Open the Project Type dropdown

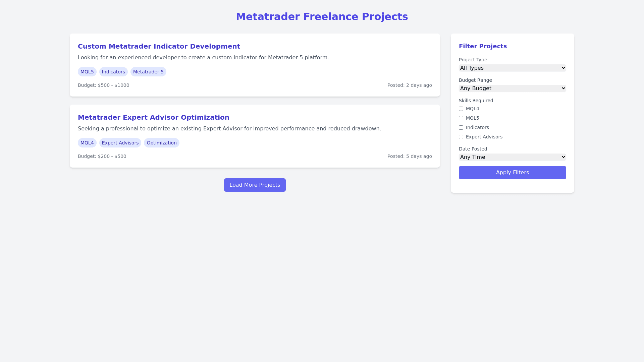click(512, 68)
